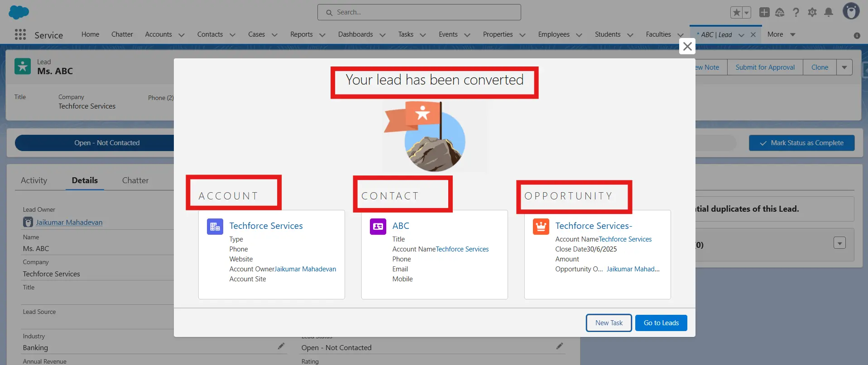Open the Favorites list dropdown arrow
The image size is (868, 365).
point(747,12)
